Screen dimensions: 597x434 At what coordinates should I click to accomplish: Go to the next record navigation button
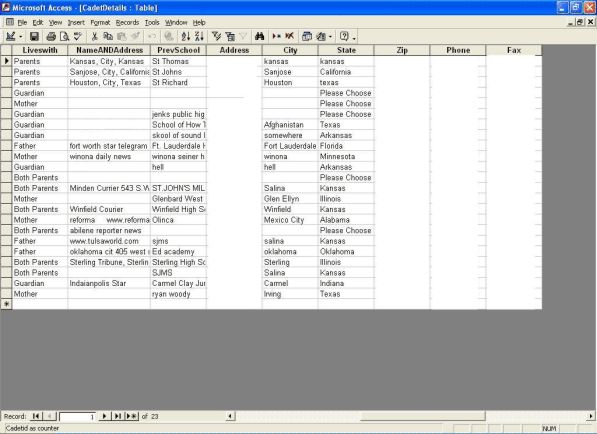pyautogui.click(x=104, y=416)
